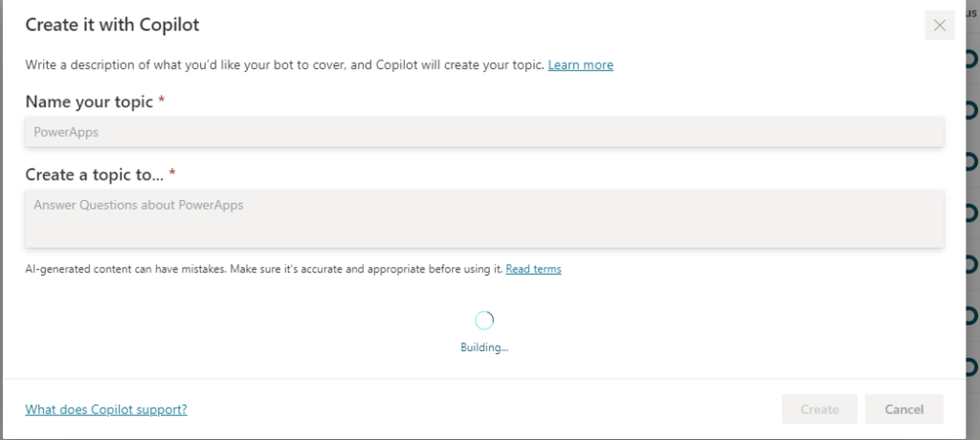Click the Building progress spinner
The image size is (980, 440).
point(484,320)
